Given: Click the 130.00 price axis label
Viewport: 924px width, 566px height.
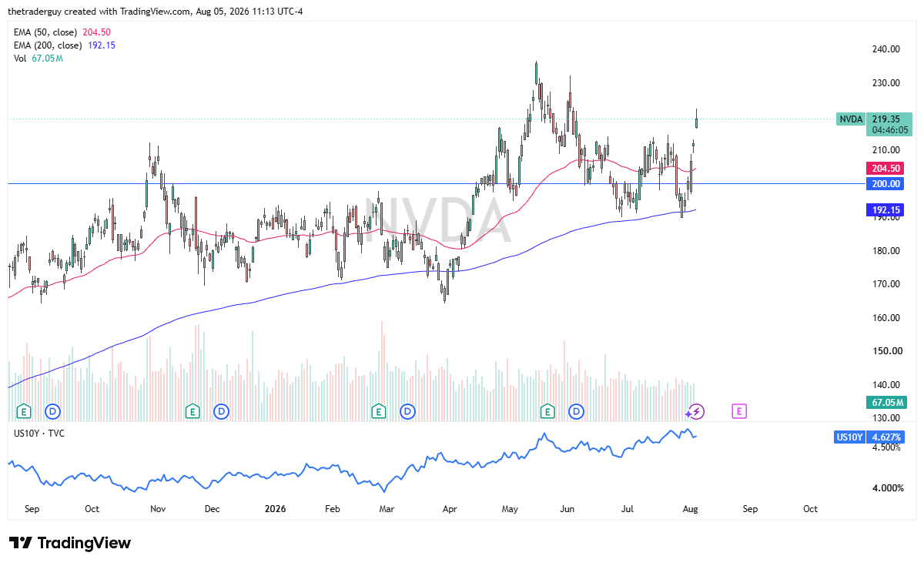Looking at the screenshot, I should (x=886, y=418).
